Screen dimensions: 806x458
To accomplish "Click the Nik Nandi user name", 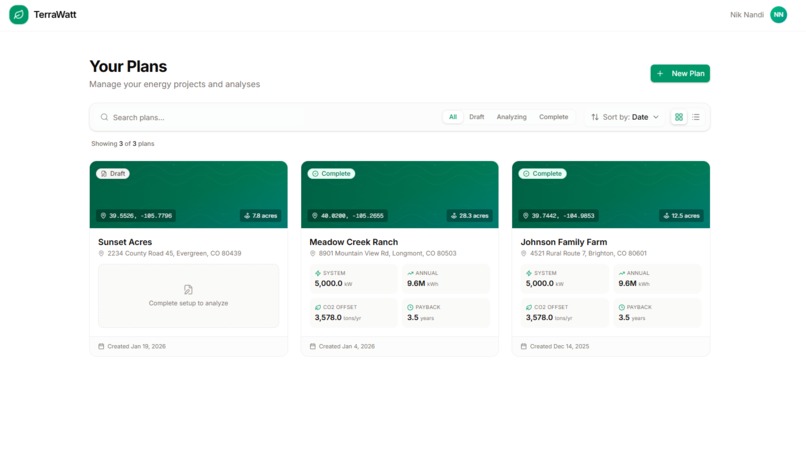I will tap(747, 15).
